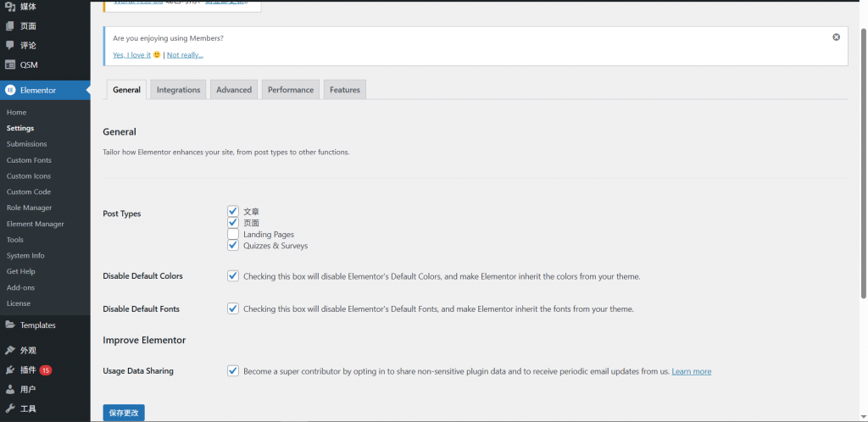Open the Advanced tab

pyautogui.click(x=234, y=90)
